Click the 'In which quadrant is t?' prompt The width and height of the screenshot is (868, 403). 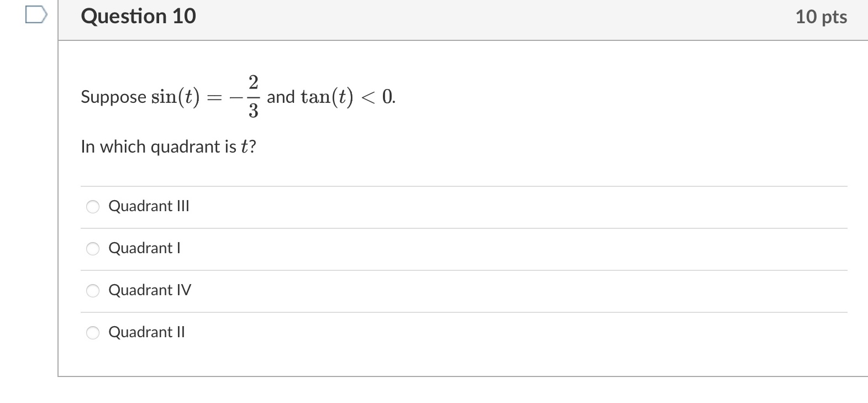tap(169, 146)
